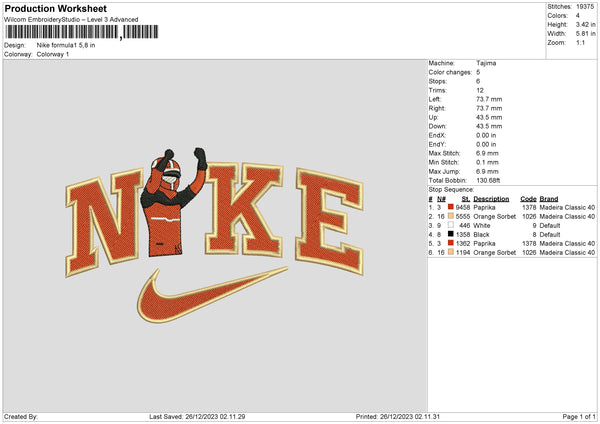This screenshot has height=424, width=600.
Task: Click the Stop Sequence heading
Action: point(451,190)
